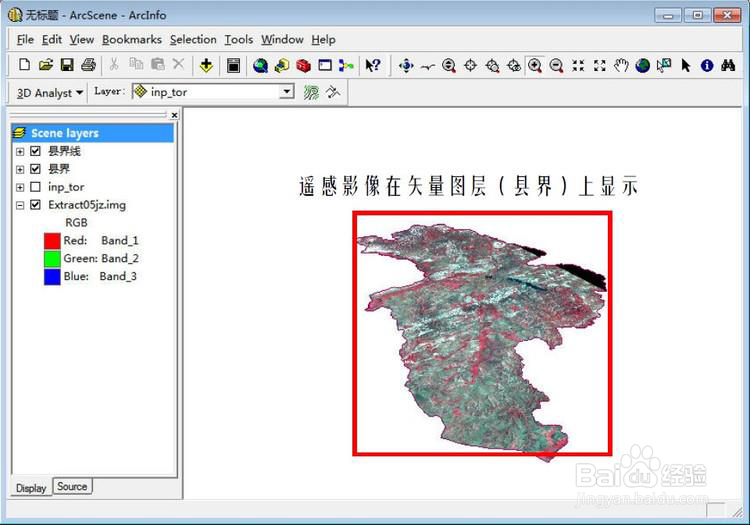Open the Bookmarks menu
Viewport: 750px width, 525px height.
132,40
